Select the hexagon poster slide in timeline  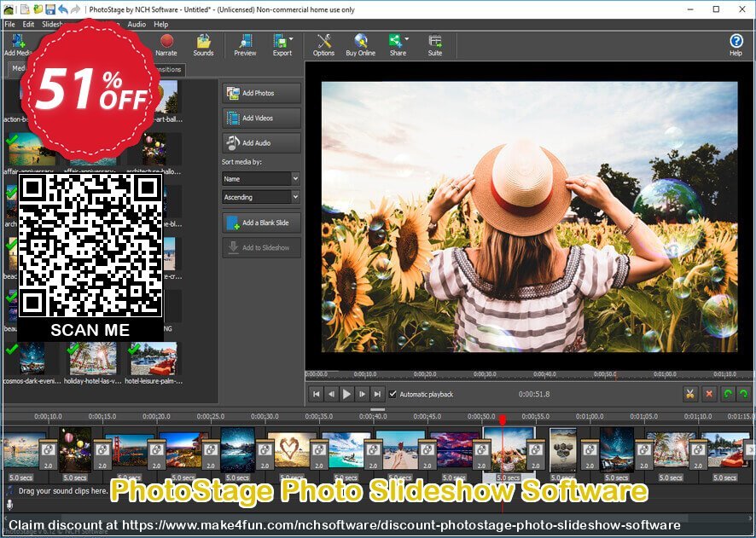click(562, 450)
